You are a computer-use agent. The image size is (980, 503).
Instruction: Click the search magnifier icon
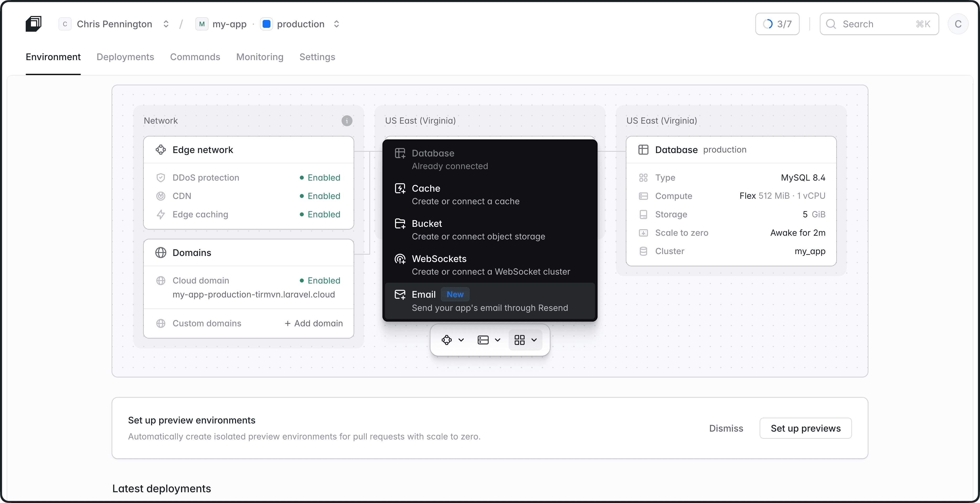pos(831,24)
